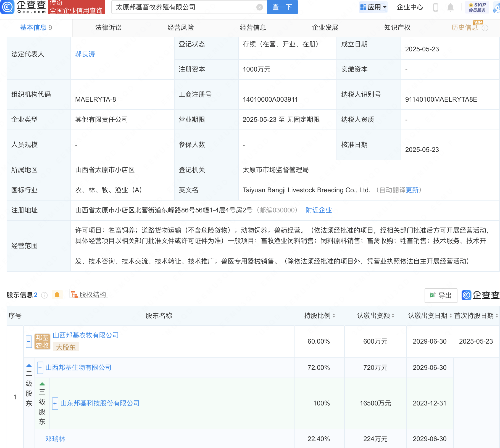The height and width of the screenshot is (448, 500).
Task: Open SVIP member services
Action: 477,7
